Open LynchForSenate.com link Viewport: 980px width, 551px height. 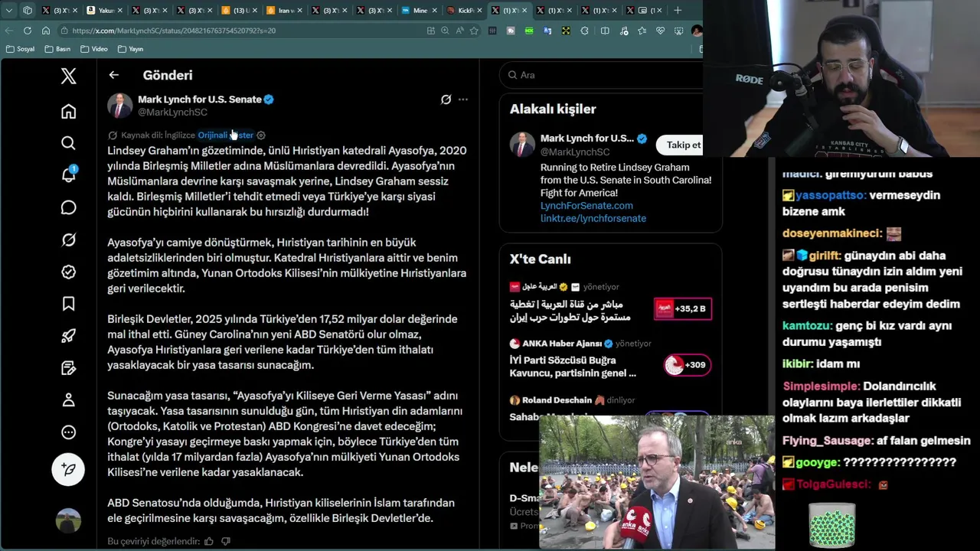click(586, 206)
